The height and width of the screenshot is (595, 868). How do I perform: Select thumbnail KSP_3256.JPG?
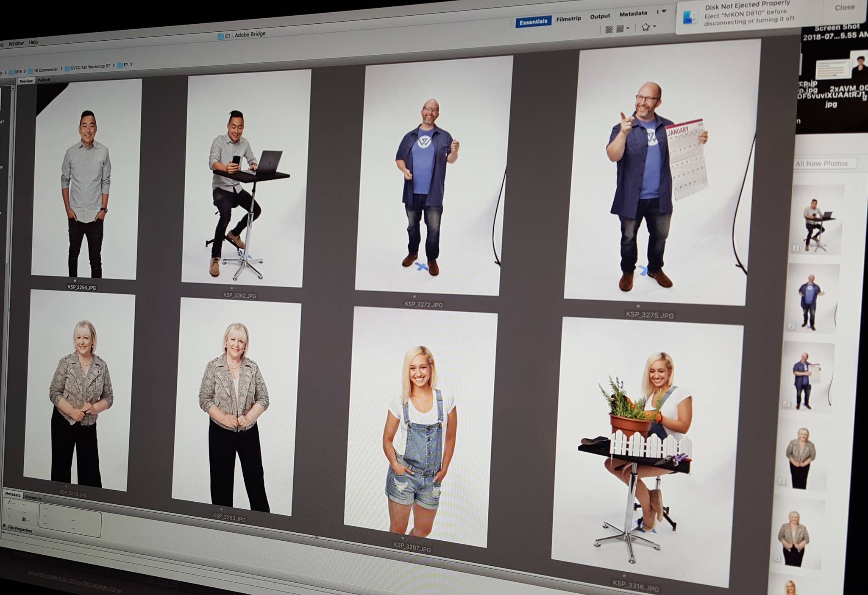pos(86,179)
